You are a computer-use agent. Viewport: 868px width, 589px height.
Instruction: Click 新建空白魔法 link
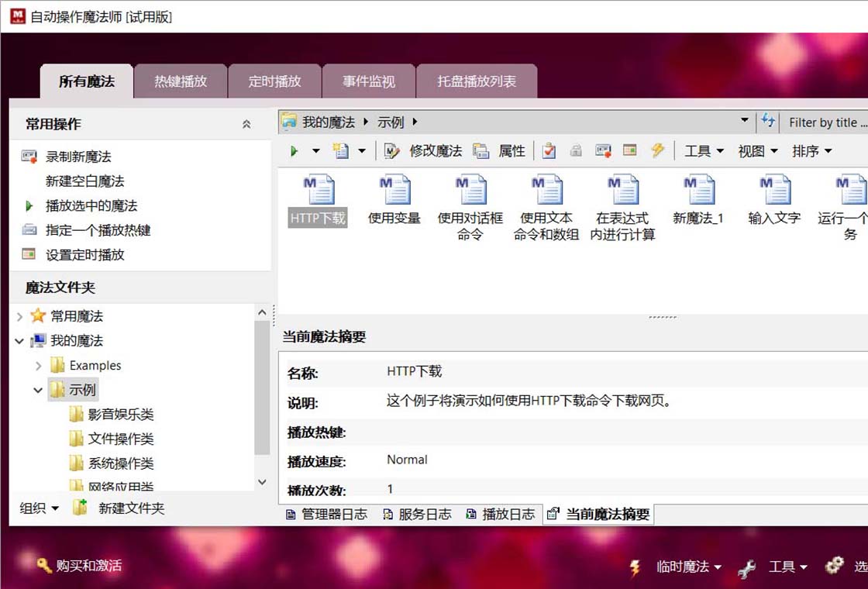click(x=84, y=181)
